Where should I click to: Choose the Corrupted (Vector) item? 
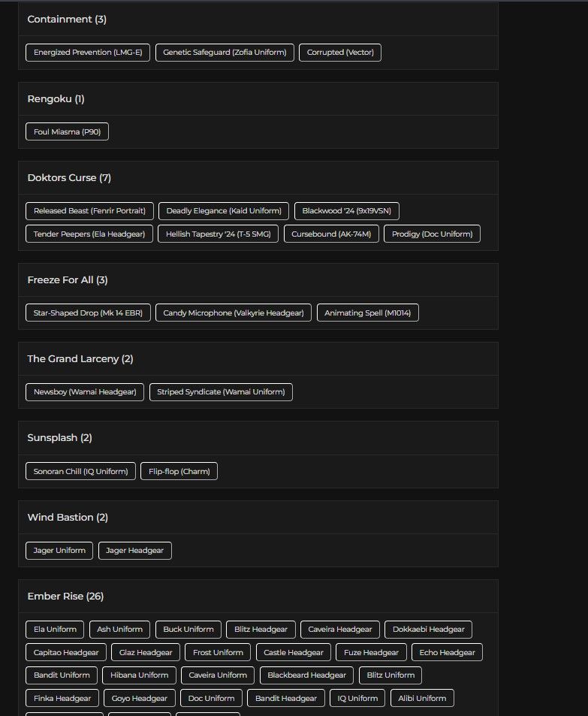(x=340, y=53)
